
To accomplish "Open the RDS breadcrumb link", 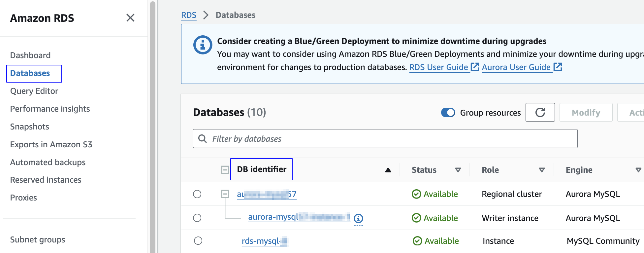I will point(189,15).
